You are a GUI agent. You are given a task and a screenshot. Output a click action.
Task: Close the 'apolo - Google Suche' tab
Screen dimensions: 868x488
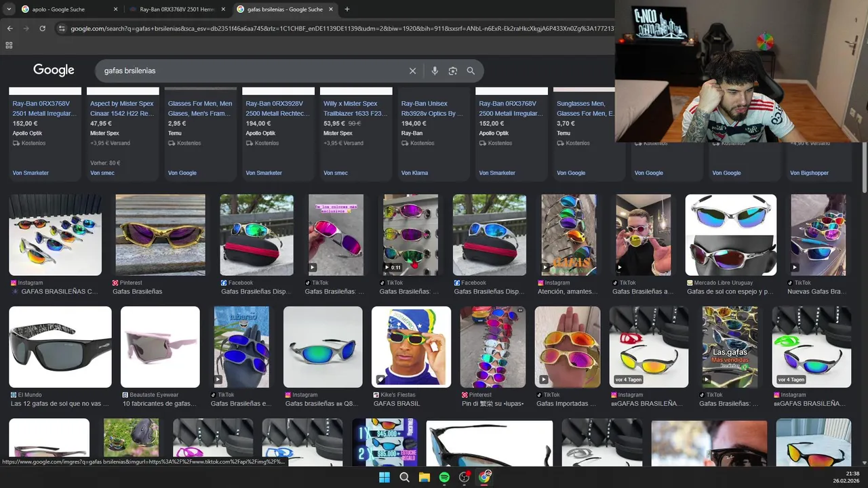tap(115, 9)
